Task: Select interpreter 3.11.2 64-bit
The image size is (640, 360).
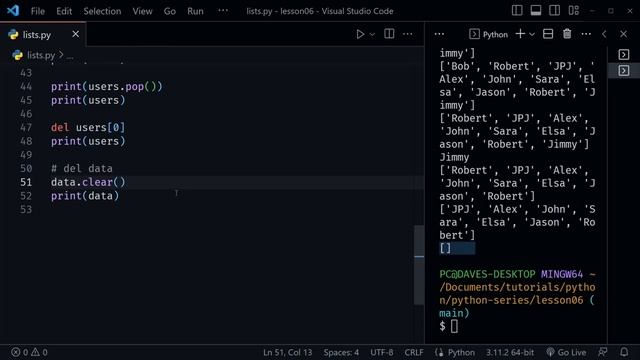Action: tap(509, 352)
